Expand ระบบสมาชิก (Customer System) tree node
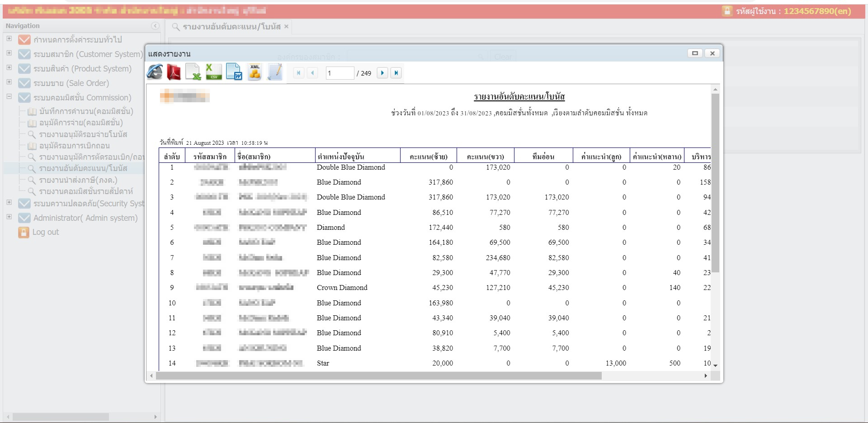Viewport: 868px width, 423px height. [x=9, y=53]
